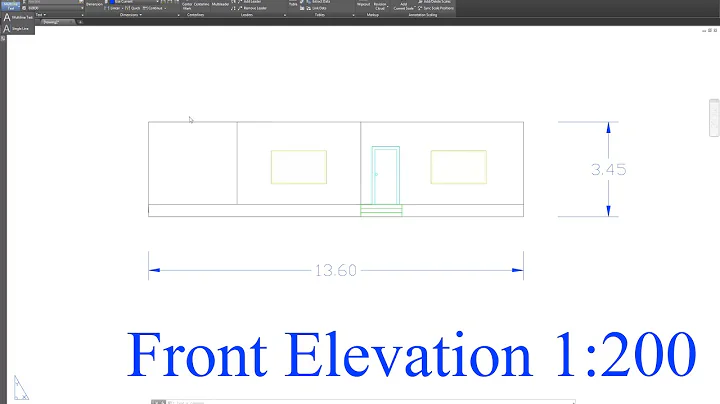Click the Sync Scale Positions tool
Image resolution: width=720 pixels, height=404 pixels.
436,8
